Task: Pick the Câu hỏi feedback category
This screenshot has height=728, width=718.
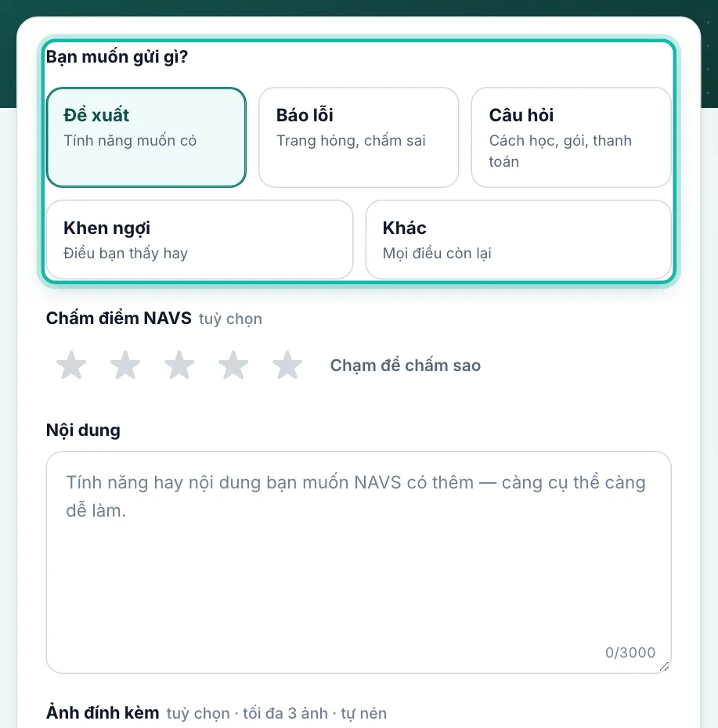Action: click(572, 138)
